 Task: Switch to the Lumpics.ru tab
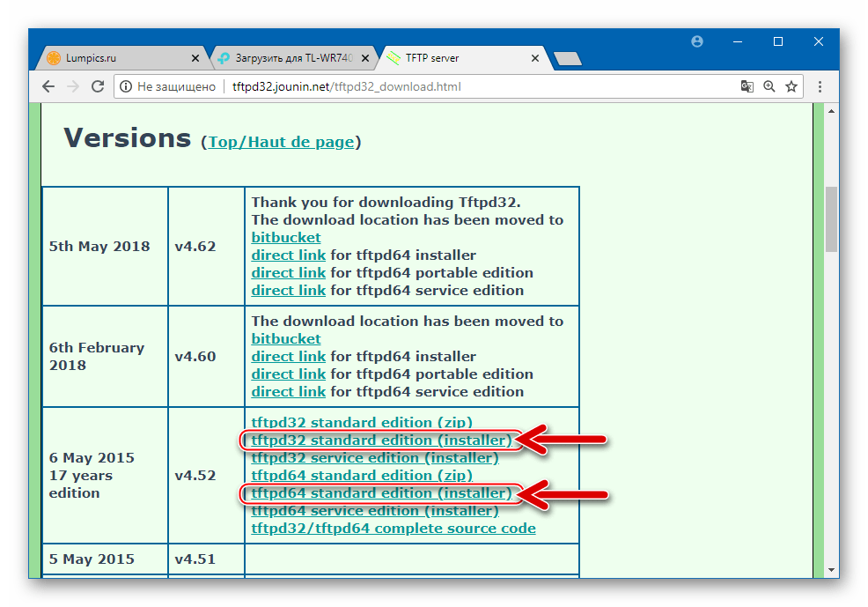120,58
